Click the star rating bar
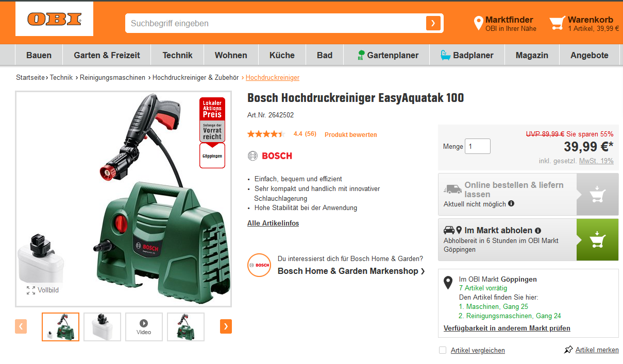 [265, 134]
